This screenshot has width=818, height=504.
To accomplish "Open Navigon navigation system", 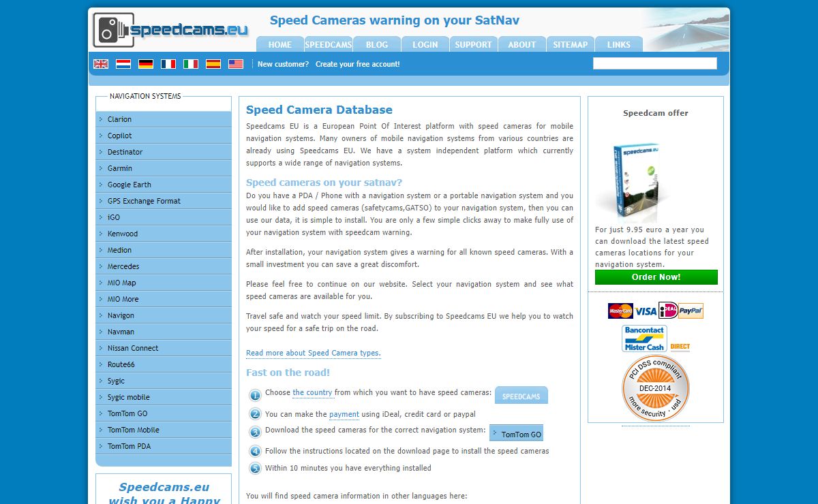I will [x=164, y=315].
